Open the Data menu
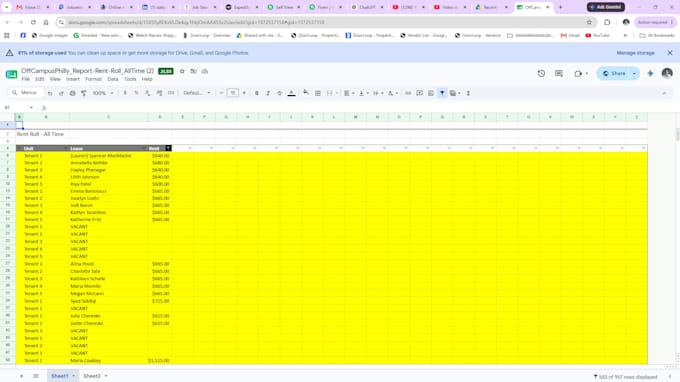Screen dimensions: 680x382 click(113, 79)
